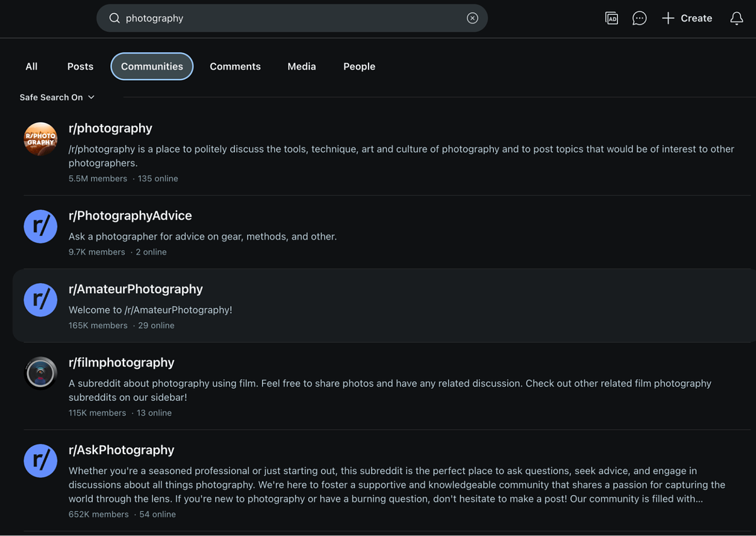Switch to the All results tab
The width and height of the screenshot is (756, 536).
(x=31, y=66)
